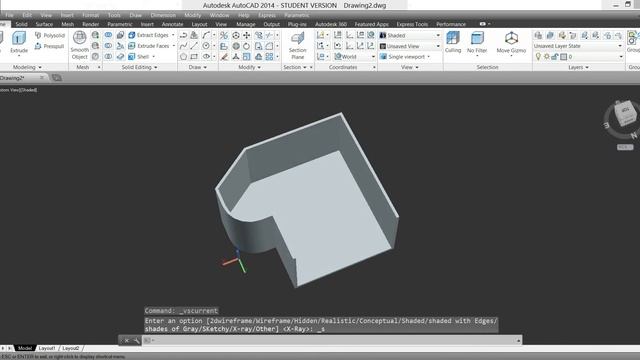Click the Erase tool in Modify panel
The width and height of the screenshot is (640, 360).
click(x=224, y=56)
